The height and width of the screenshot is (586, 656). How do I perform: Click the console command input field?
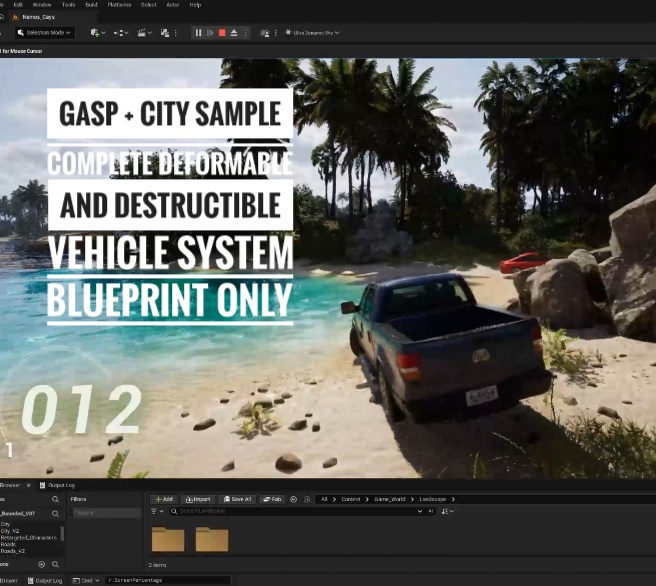(x=167, y=581)
